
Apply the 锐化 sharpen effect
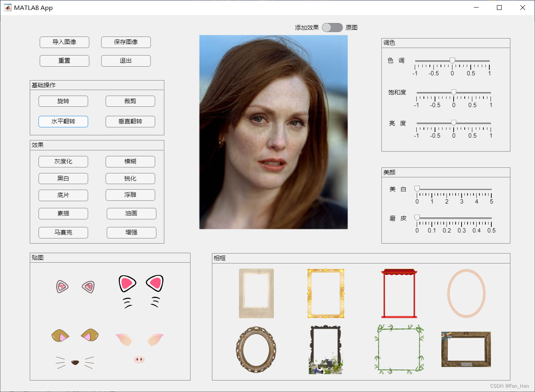pyautogui.click(x=130, y=179)
